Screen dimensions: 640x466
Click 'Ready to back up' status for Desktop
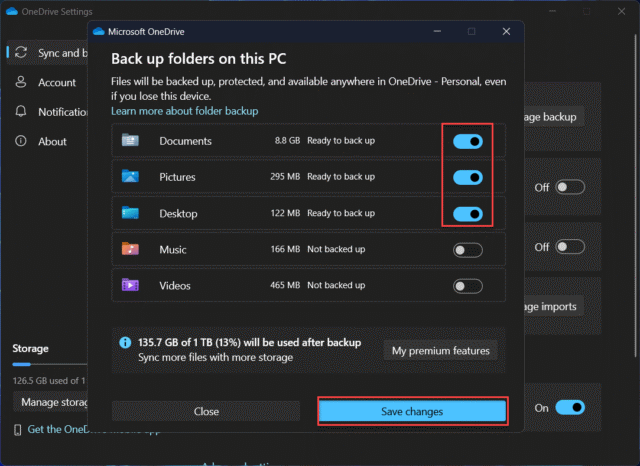coord(341,213)
